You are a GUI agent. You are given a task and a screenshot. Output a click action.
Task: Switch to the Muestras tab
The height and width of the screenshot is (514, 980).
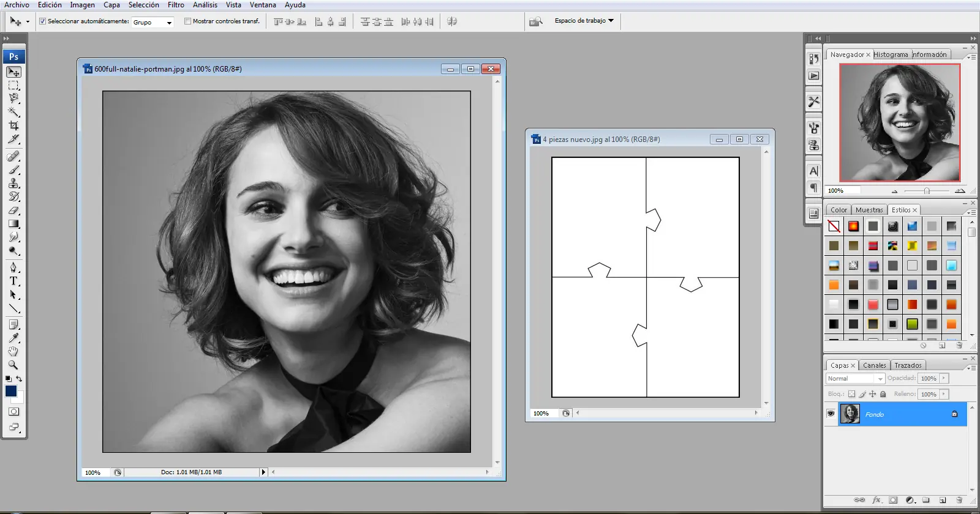tap(869, 210)
